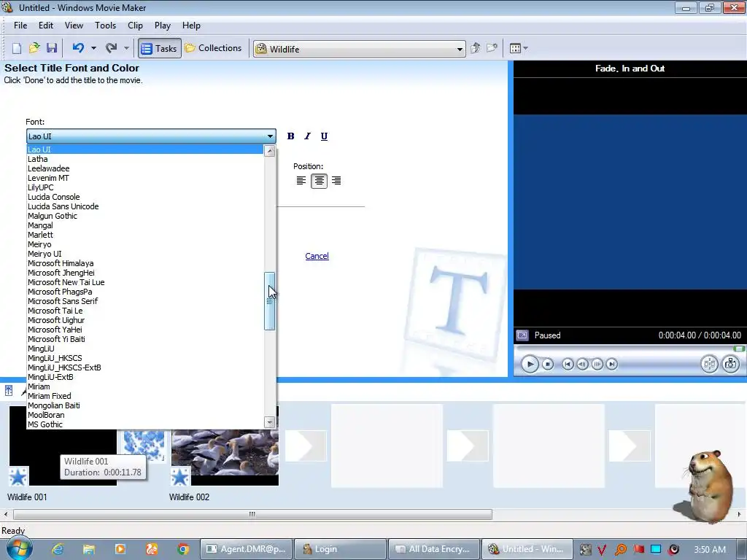Step to the previous frame
The height and width of the screenshot is (560, 747).
(582, 365)
